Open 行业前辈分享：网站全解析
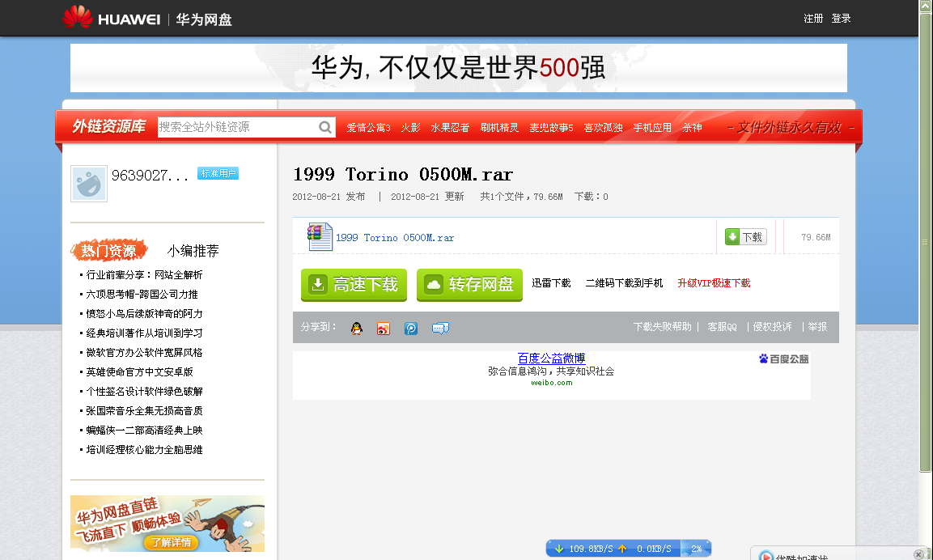933x560 pixels. tap(144, 275)
